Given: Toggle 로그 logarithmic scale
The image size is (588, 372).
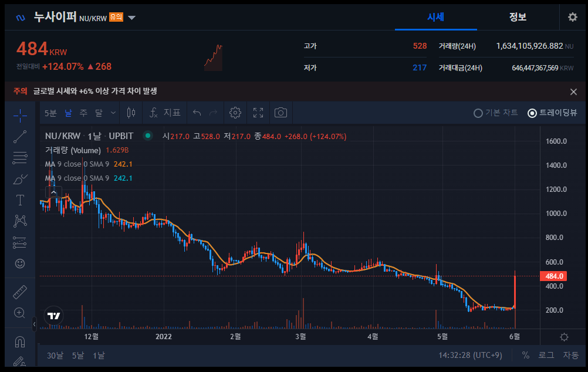Looking at the screenshot, I should (x=546, y=355).
